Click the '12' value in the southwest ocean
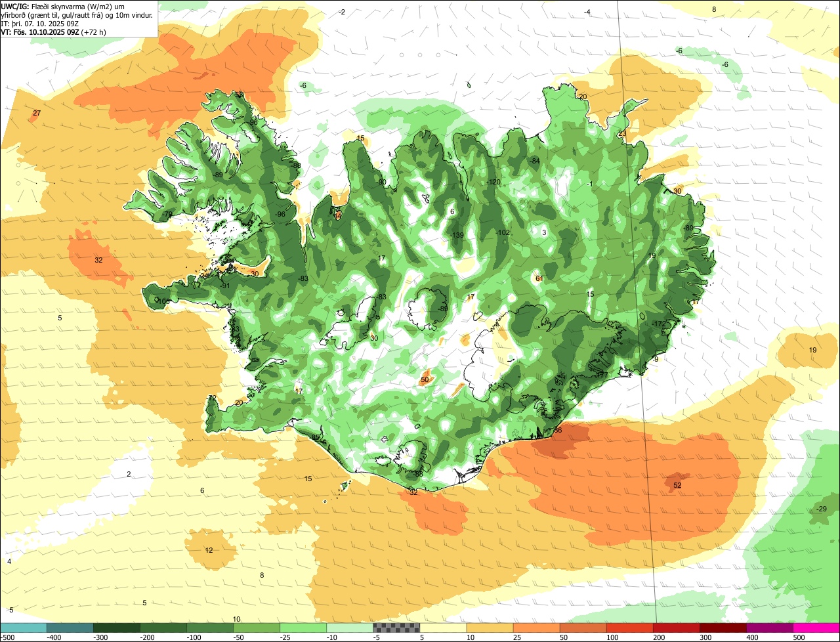 tap(209, 551)
